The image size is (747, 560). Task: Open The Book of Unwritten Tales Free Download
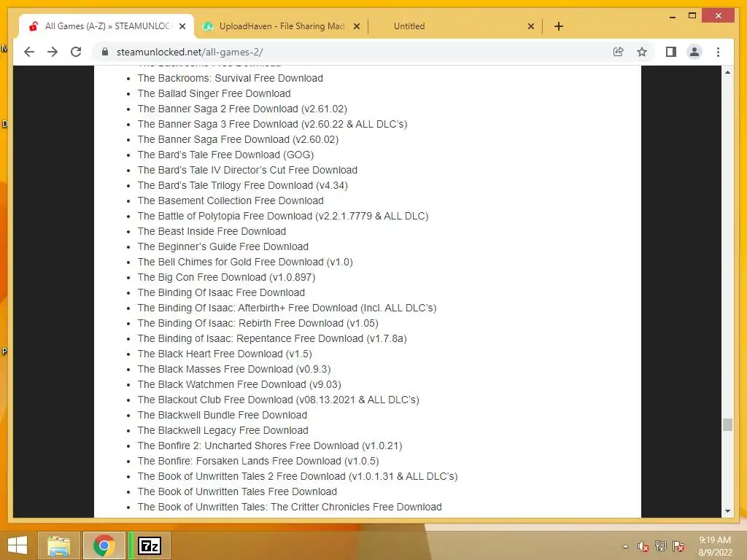237,491
